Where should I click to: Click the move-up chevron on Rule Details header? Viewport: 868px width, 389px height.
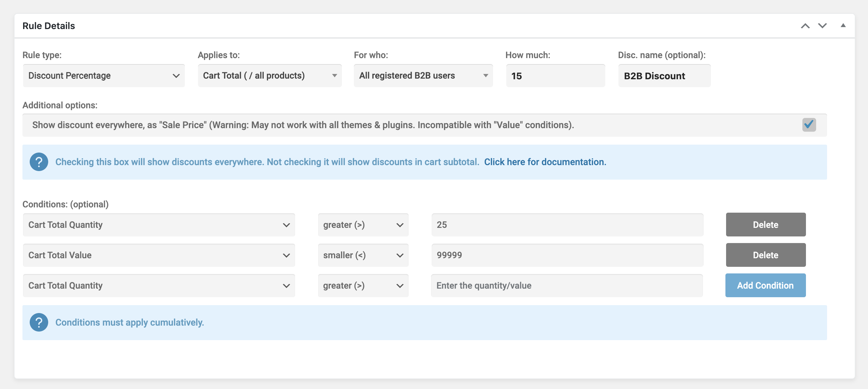coord(805,25)
